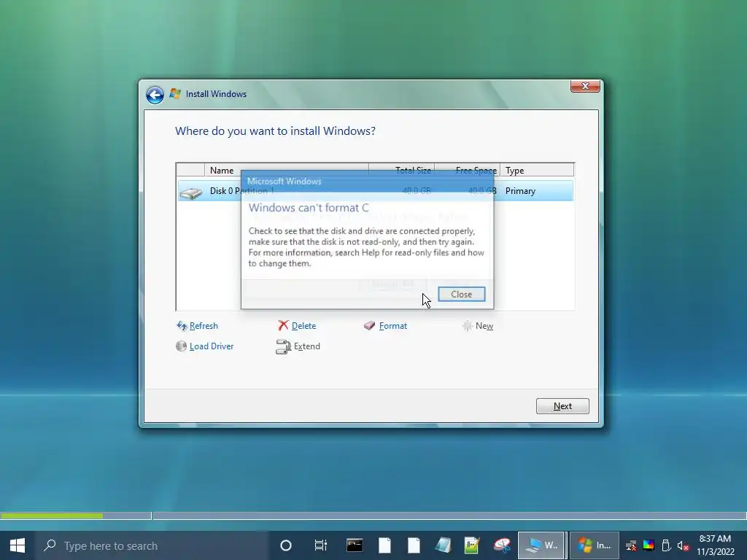Switch to the 'In...' taskbar window
The width and height of the screenshot is (747, 560).
click(x=594, y=545)
